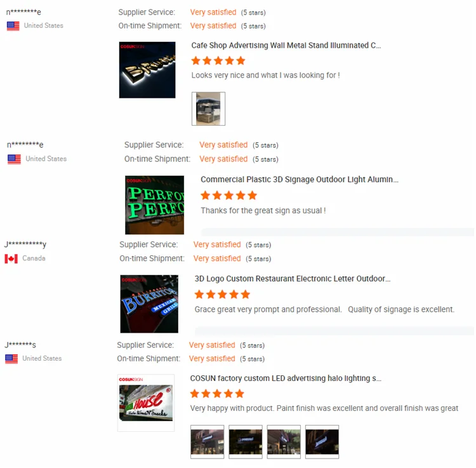Viewport: 476px width, 468px height.
Task: Click the US flag of second n*********e reviewer
Action: [x=14, y=159]
